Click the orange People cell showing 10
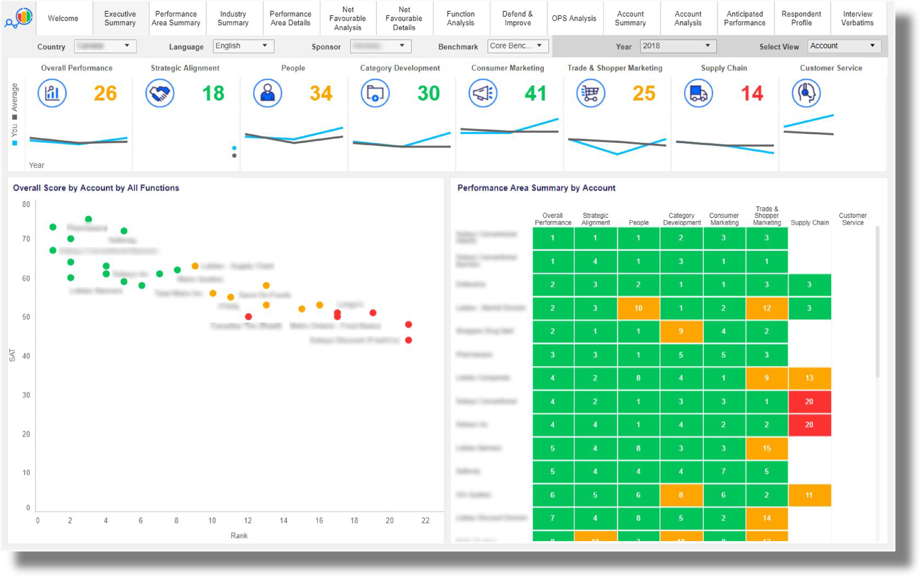924x580 pixels. click(638, 308)
